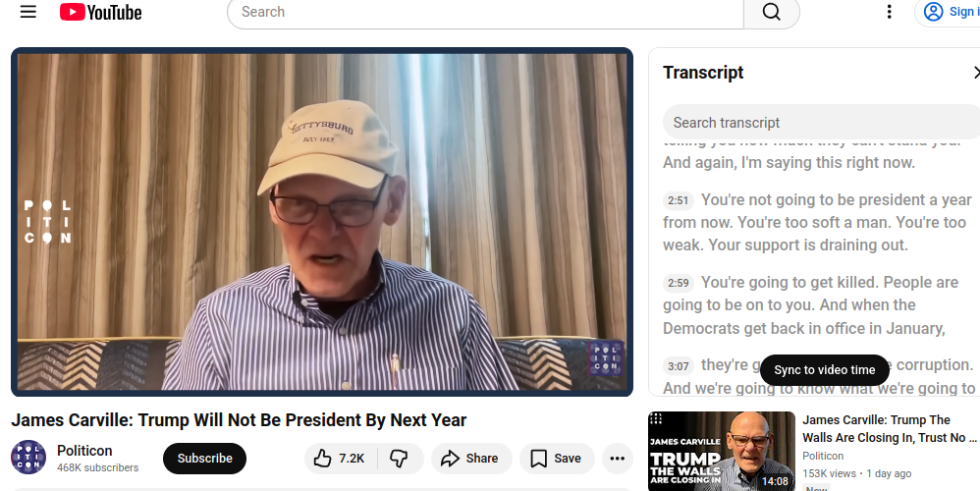
Task: Open the three-dot settings menu in header
Action: [x=889, y=12]
